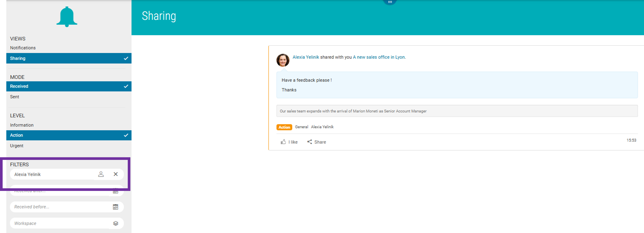Click the checkmark on Received row
Image resolution: width=644 pixels, height=233 pixels.
tap(126, 86)
